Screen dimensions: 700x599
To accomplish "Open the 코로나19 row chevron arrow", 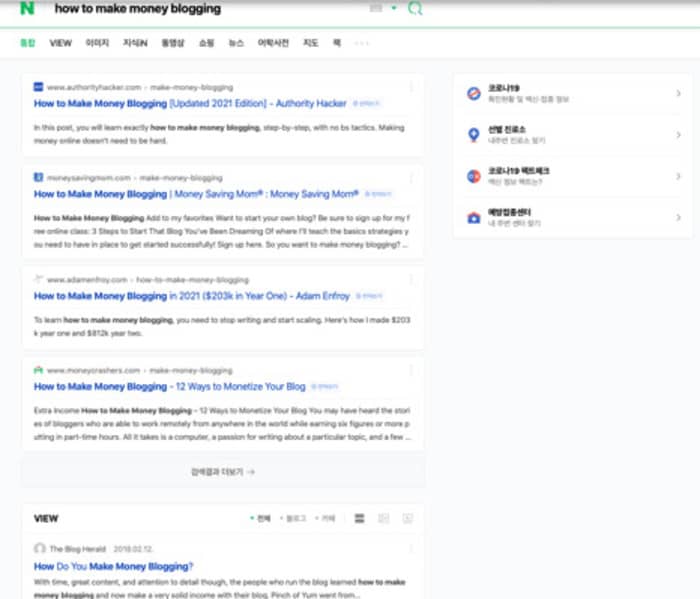I will click(679, 94).
